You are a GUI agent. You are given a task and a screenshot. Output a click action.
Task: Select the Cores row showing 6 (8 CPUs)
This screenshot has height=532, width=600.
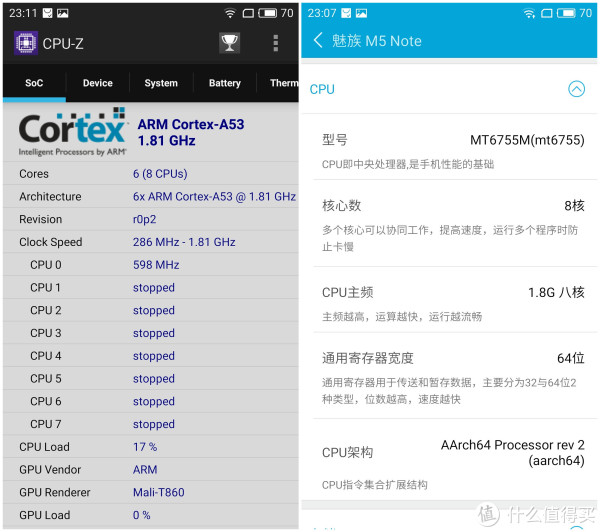point(151,174)
